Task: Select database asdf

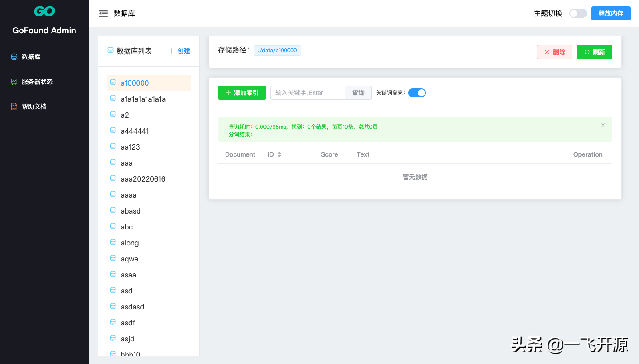Action: point(149,323)
